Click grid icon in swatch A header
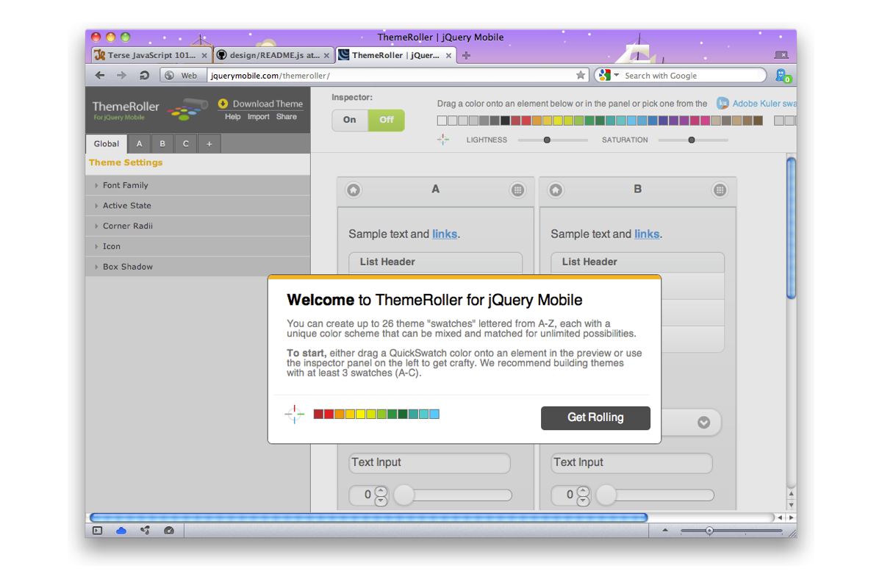The image size is (882, 588). [x=517, y=190]
